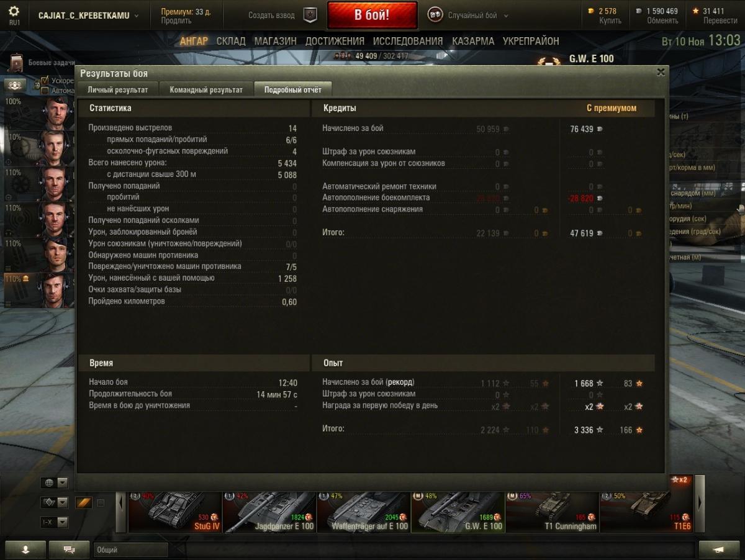Select the Waffenträger auf E 100 tank

[x=363, y=511]
